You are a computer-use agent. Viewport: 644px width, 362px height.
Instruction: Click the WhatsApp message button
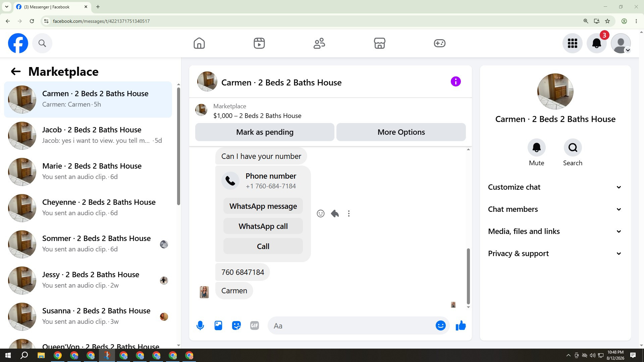pos(263,206)
